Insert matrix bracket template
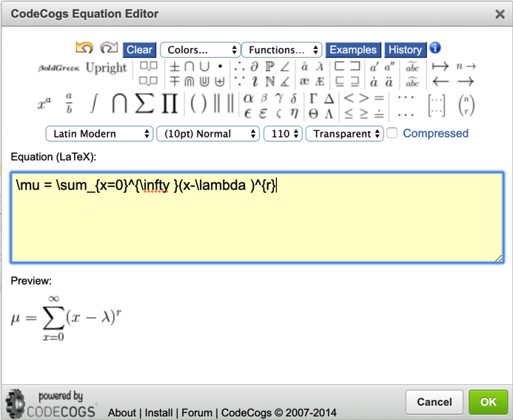This screenshot has width=513, height=420. click(x=437, y=105)
